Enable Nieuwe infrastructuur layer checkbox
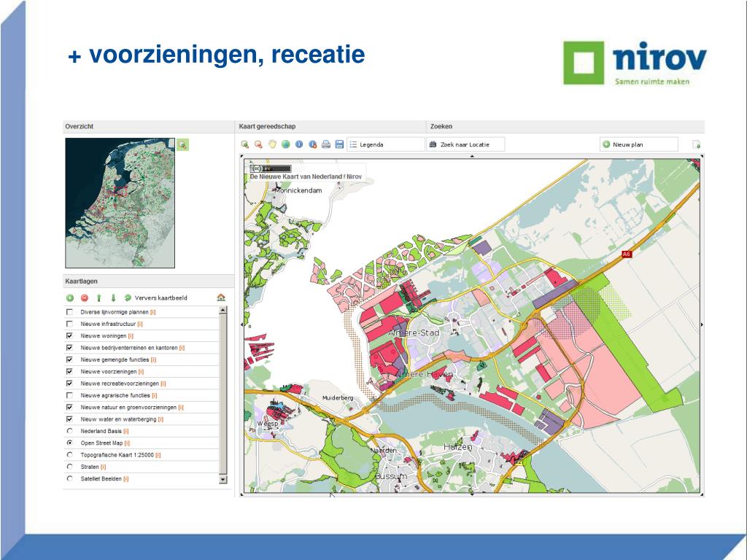This screenshot has height=560, width=747. (69, 324)
